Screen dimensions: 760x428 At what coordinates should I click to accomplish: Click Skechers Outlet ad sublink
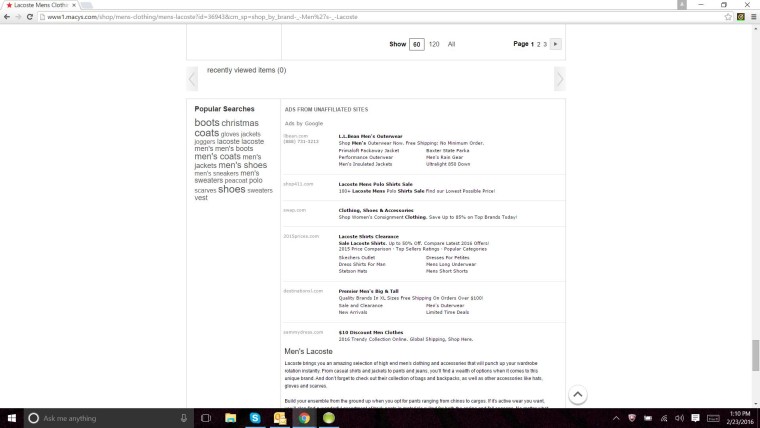tap(357, 258)
